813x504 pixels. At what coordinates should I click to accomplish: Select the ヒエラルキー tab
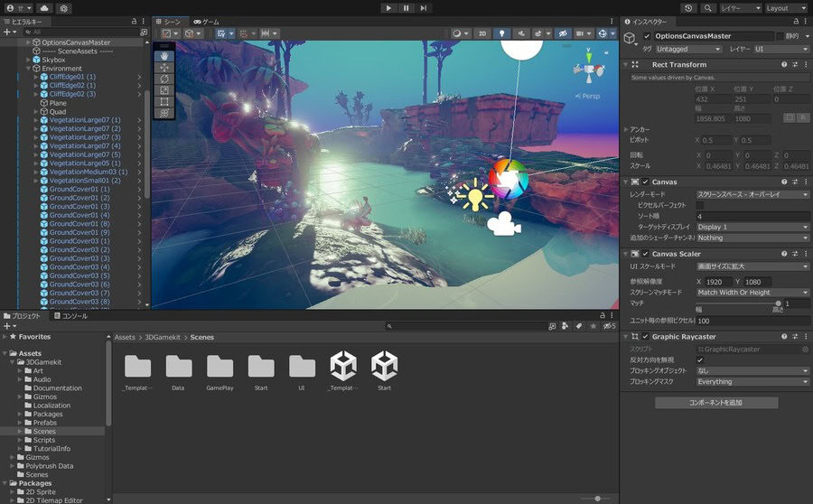tap(23, 22)
